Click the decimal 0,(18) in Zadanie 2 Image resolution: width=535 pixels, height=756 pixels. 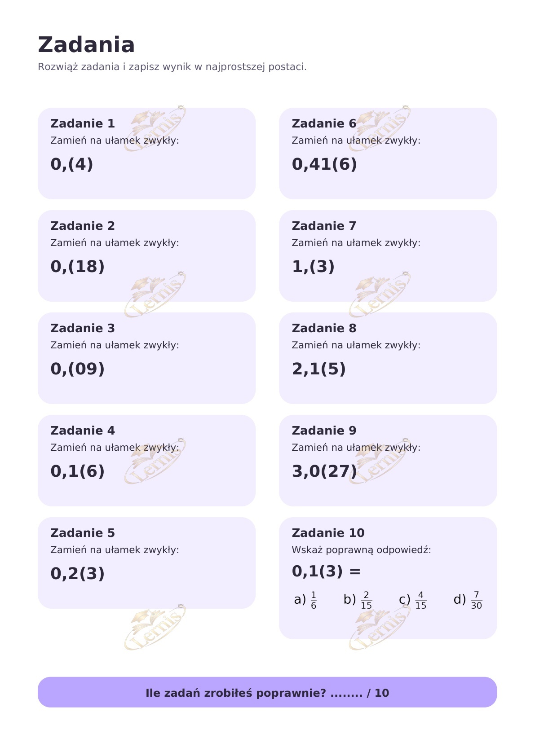tap(77, 267)
